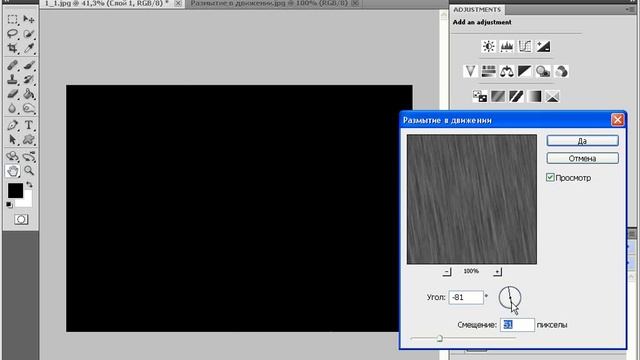Select the Healing Brush tool
Image resolution: width=640 pixels, height=360 pixels.
point(13,65)
